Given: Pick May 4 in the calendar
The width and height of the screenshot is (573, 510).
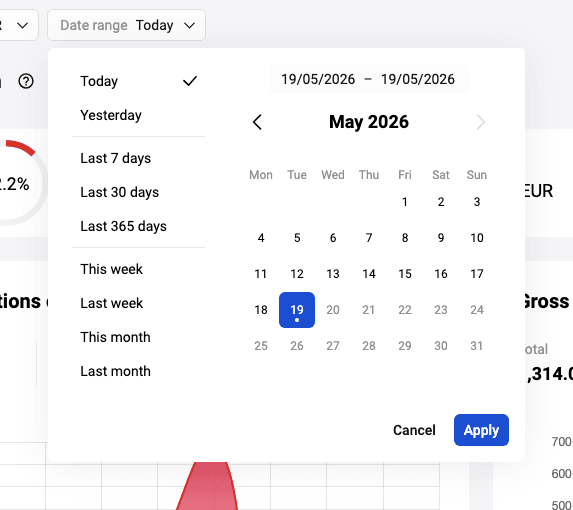Looking at the screenshot, I should click(x=261, y=238).
